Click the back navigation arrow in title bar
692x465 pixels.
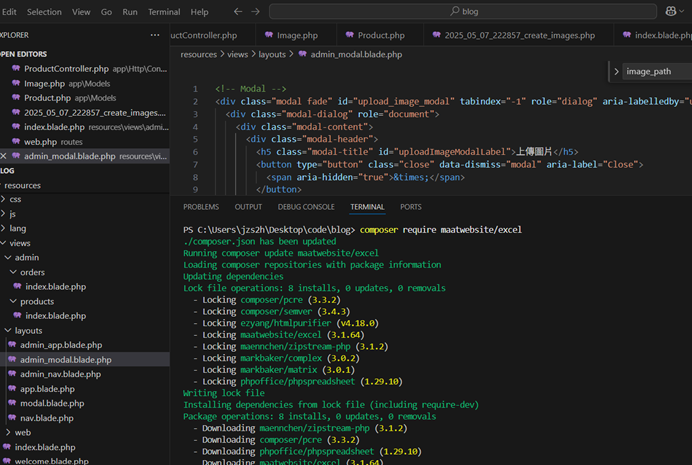[x=237, y=11]
